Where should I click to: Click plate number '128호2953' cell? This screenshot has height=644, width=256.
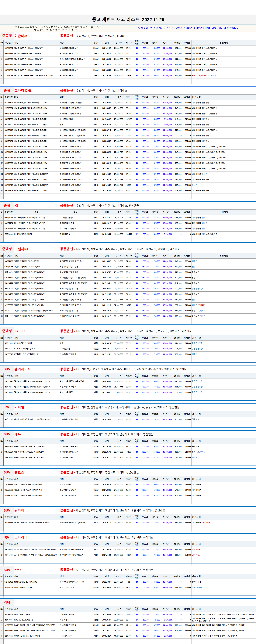point(9,119)
